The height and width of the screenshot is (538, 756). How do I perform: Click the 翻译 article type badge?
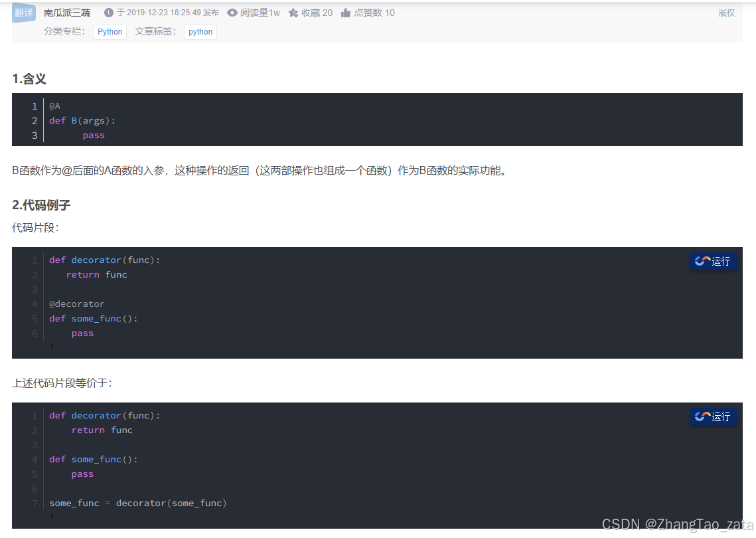click(24, 13)
